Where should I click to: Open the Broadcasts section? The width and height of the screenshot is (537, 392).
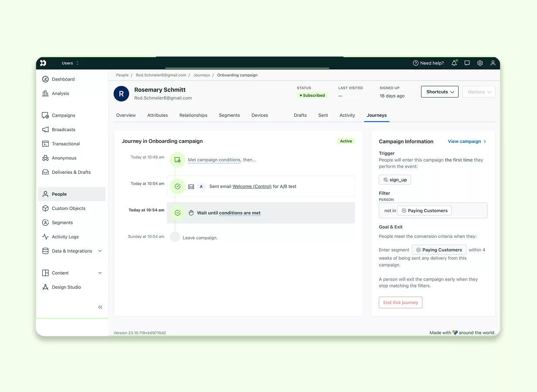(x=64, y=129)
